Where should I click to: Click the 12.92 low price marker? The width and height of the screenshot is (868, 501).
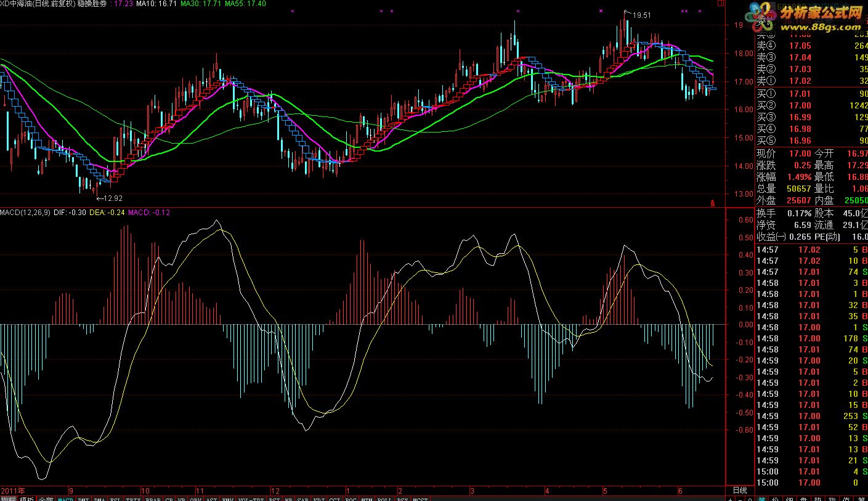(113, 198)
